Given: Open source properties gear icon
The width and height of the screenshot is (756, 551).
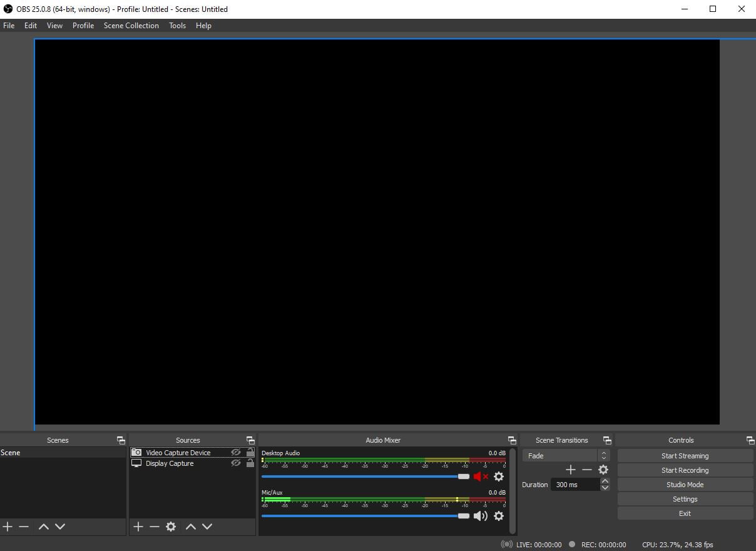Looking at the screenshot, I should (x=171, y=527).
